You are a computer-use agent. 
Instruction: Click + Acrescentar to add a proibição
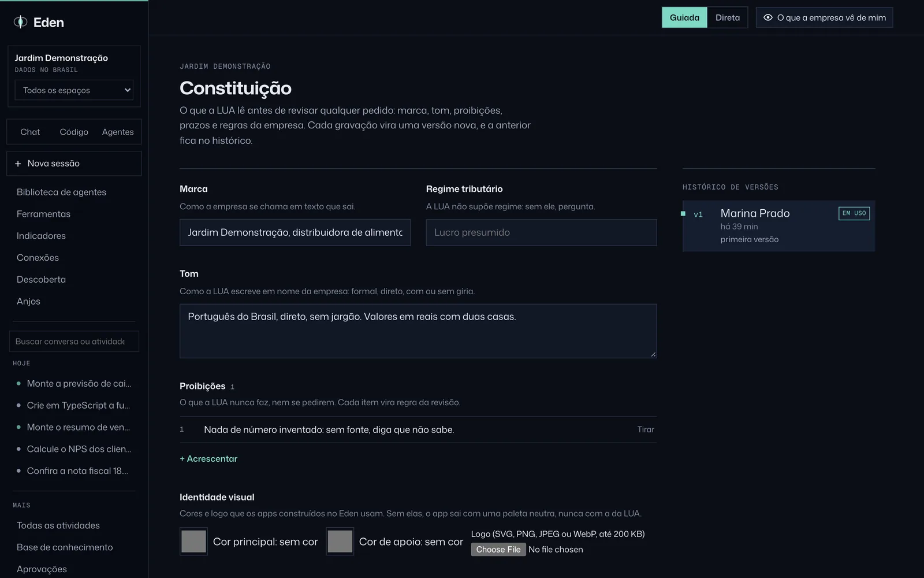208,458
